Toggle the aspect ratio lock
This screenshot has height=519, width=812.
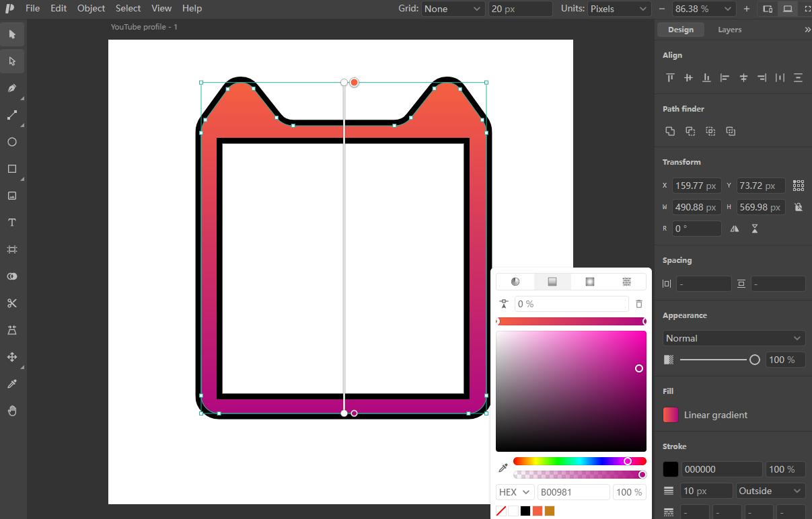798,207
